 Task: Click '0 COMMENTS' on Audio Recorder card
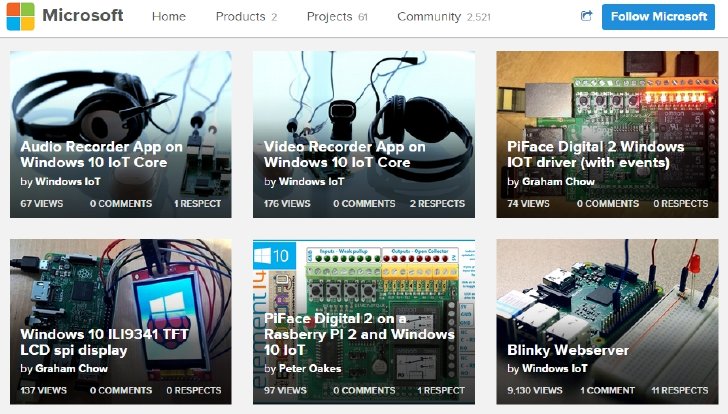click(121, 203)
